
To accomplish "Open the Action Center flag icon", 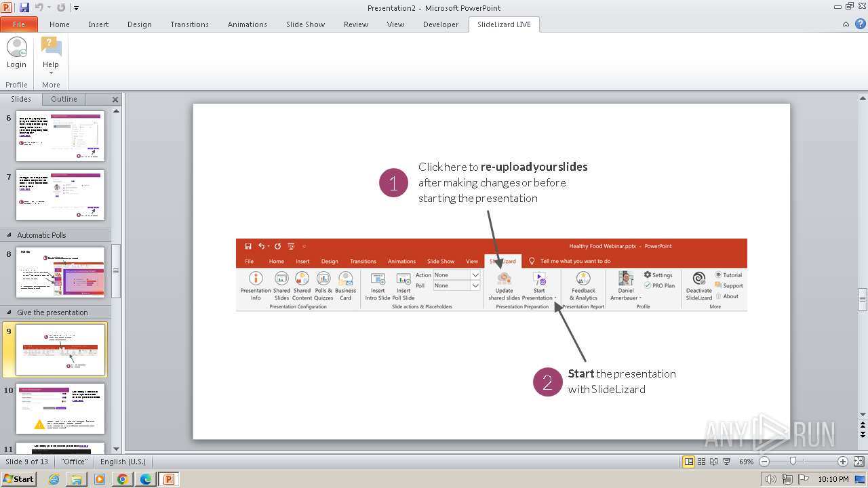I will (803, 479).
